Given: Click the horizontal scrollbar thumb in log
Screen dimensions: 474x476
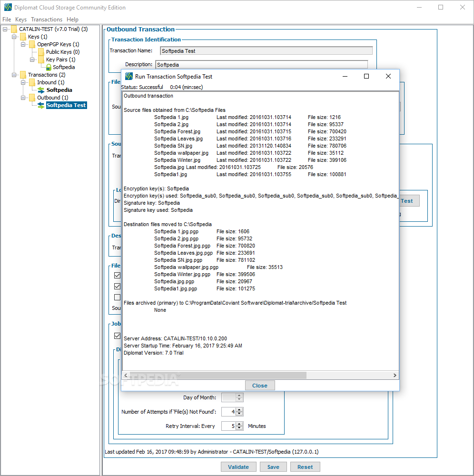Looking at the screenshot, I should click(x=218, y=375).
